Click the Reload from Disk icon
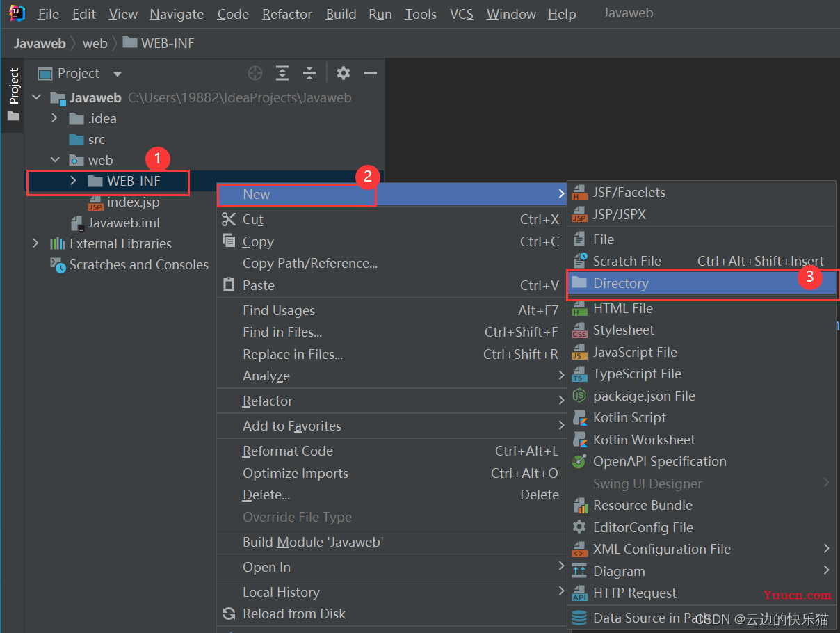Viewport: 840px width, 633px height. [x=229, y=614]
